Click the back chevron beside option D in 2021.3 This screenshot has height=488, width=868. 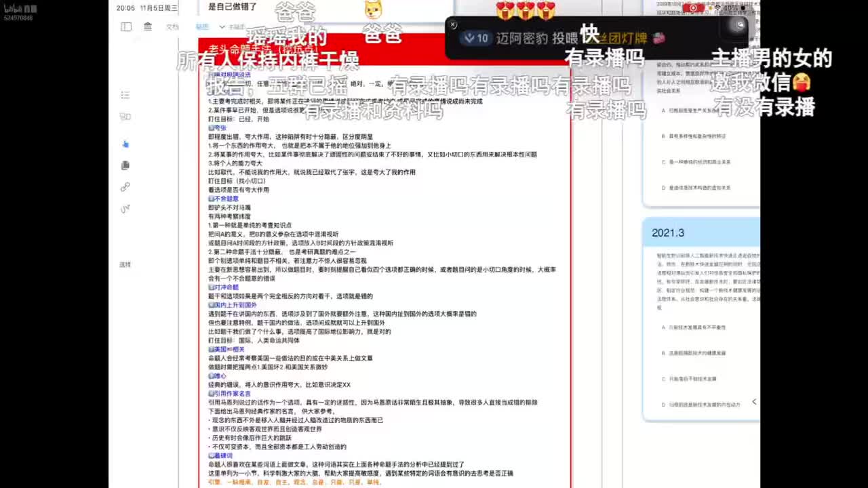click(753, 402)
